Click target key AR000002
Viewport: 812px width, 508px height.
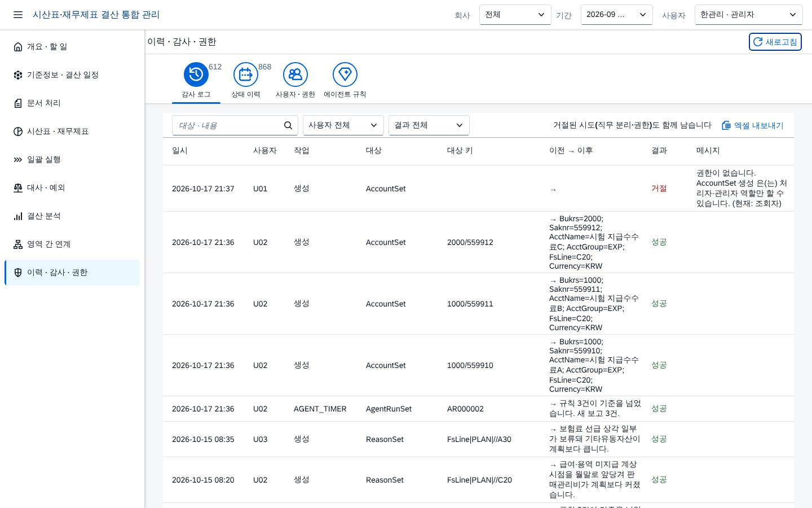465,409
